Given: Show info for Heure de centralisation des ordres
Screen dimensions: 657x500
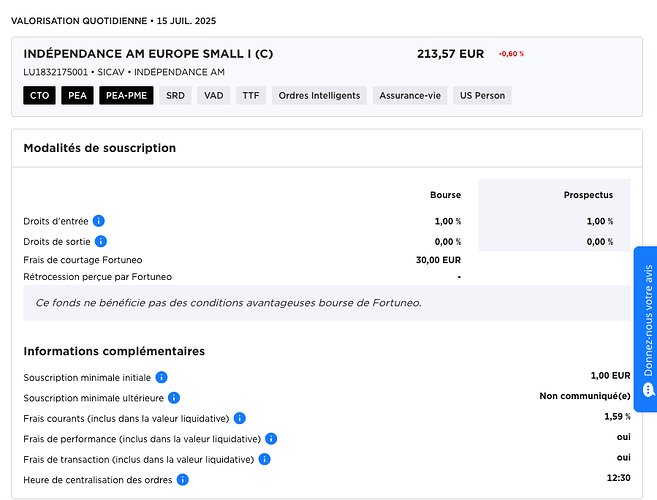Looking at the screenshot, I should pos(183,479).
